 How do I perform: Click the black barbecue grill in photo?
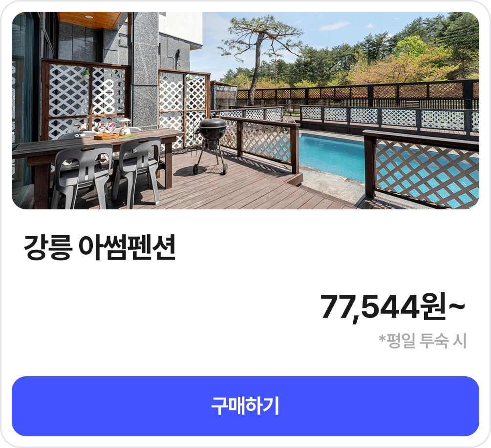[x=212, y=144]
